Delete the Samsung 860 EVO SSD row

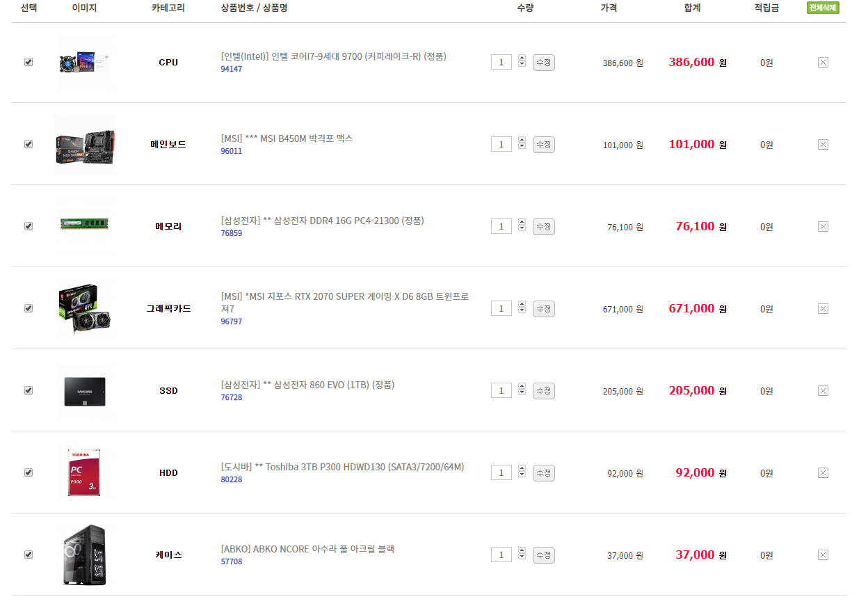pos(823,391)
